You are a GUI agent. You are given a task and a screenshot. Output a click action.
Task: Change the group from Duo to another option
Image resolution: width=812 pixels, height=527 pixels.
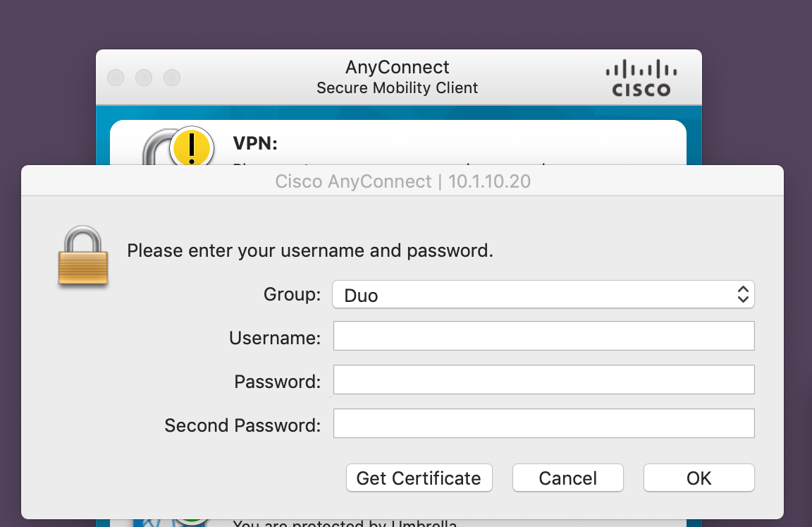(543, 294)
